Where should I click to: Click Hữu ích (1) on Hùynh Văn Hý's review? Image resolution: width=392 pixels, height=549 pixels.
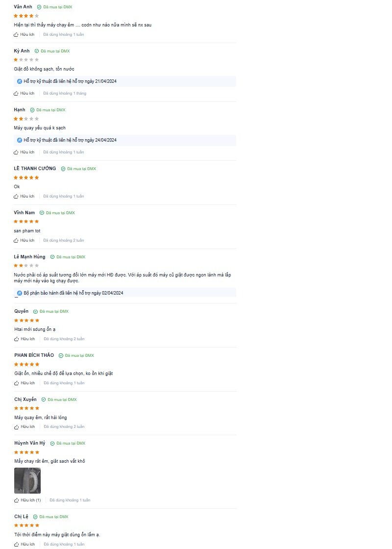point(27,500)
